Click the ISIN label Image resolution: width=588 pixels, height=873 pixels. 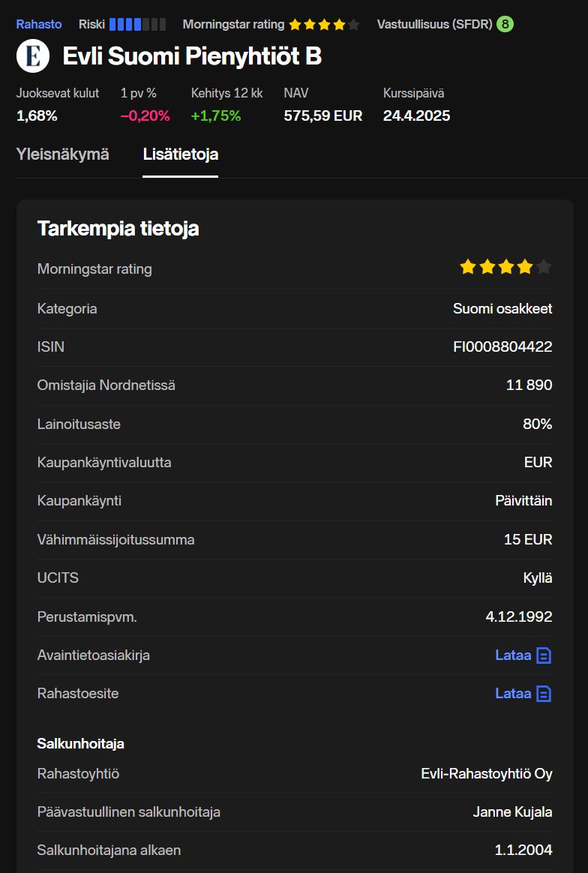click(x=51, y=346)
